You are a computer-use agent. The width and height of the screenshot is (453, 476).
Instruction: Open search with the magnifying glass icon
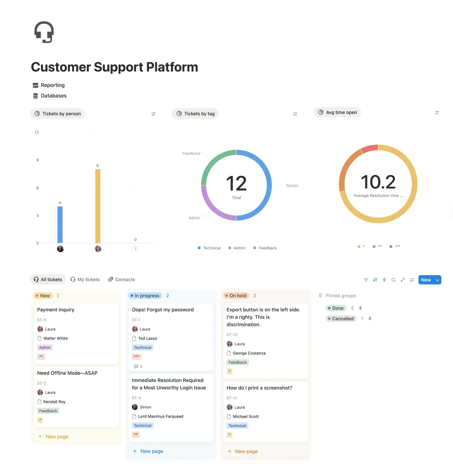pos(394,280)
